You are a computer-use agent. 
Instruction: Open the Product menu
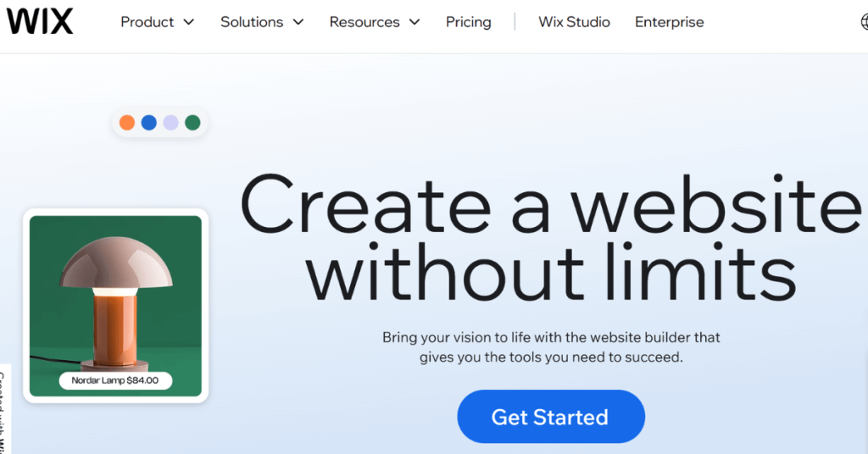click(147, 22)
